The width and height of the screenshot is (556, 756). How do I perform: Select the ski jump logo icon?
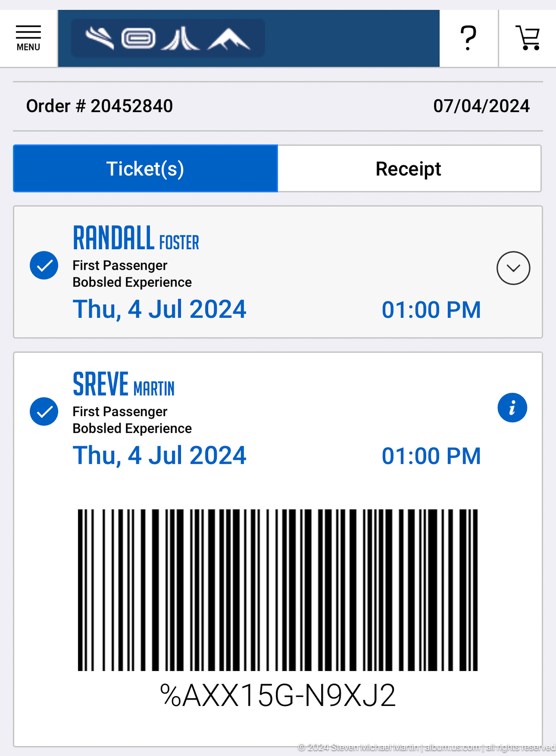point(100,38)
